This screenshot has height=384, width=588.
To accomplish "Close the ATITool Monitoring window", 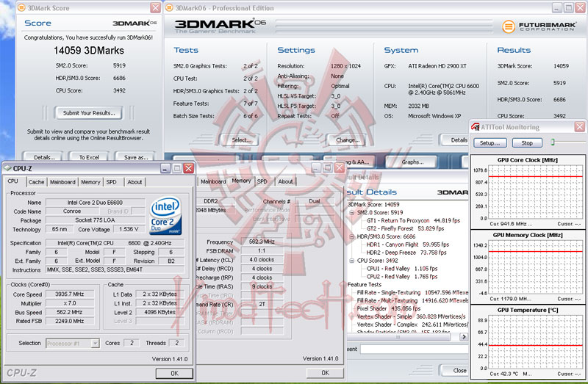I will [x=580, y=126].
